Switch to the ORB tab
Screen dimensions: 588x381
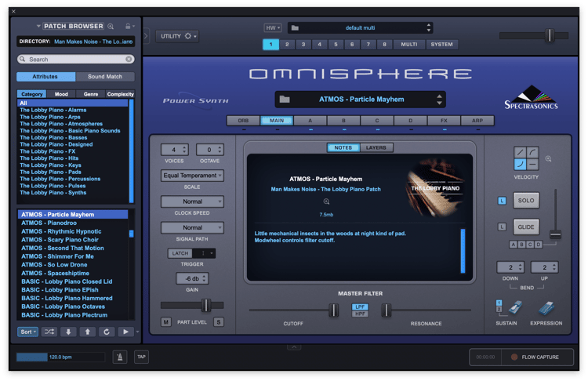243,121
